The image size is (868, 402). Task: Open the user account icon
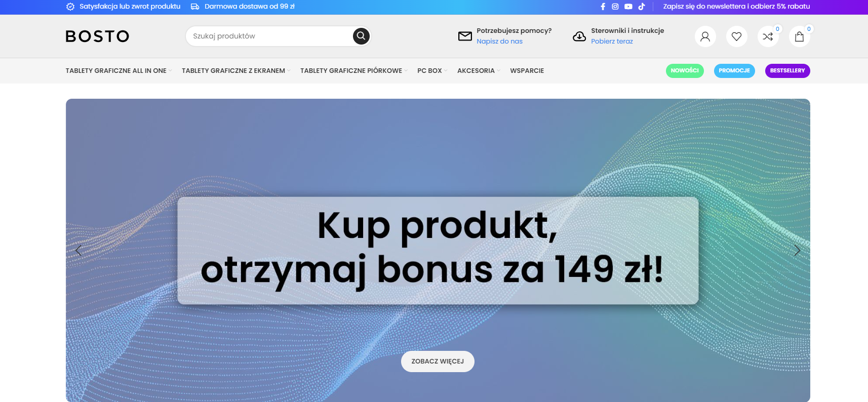pos(705,36)
